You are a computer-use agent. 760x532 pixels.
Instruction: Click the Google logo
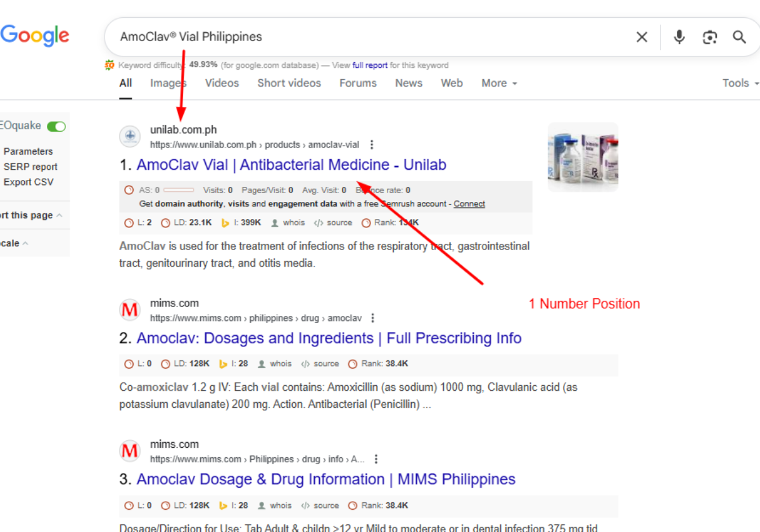click(35, 35)
